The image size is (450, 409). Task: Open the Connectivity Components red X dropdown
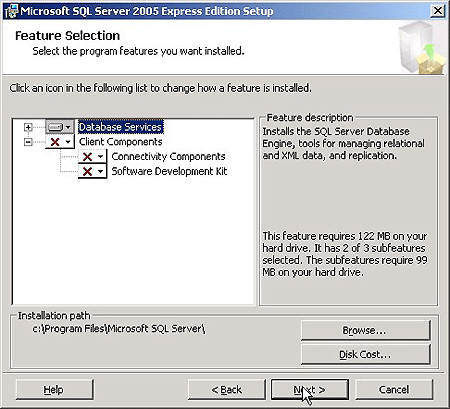[x=92, y=156]
